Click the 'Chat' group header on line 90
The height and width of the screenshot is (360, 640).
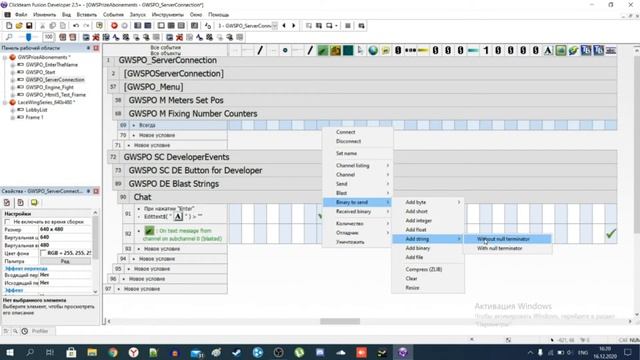(142, 197)
